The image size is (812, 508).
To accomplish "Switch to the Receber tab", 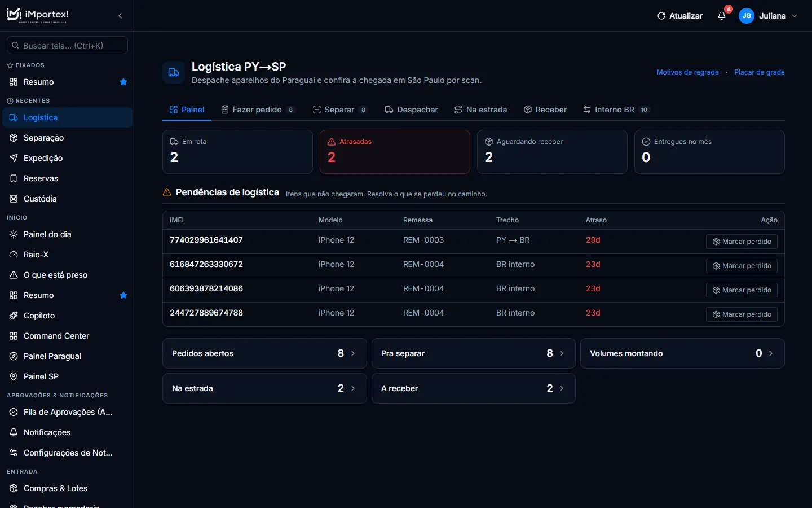I will [545, 110].
